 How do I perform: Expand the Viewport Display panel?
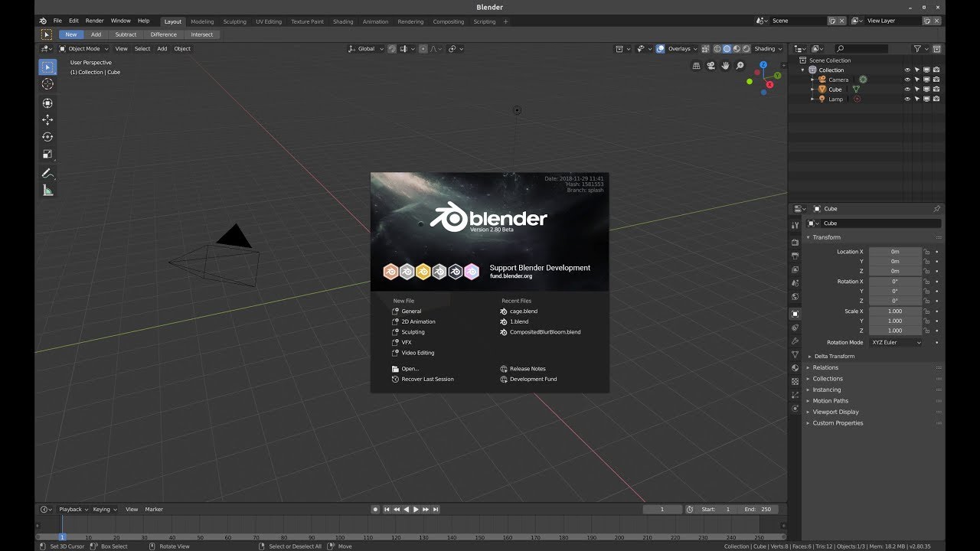click(x=835, y=412)
